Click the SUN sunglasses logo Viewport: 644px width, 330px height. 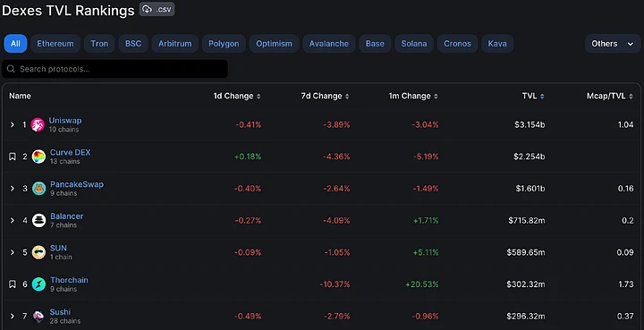(39, 252)
